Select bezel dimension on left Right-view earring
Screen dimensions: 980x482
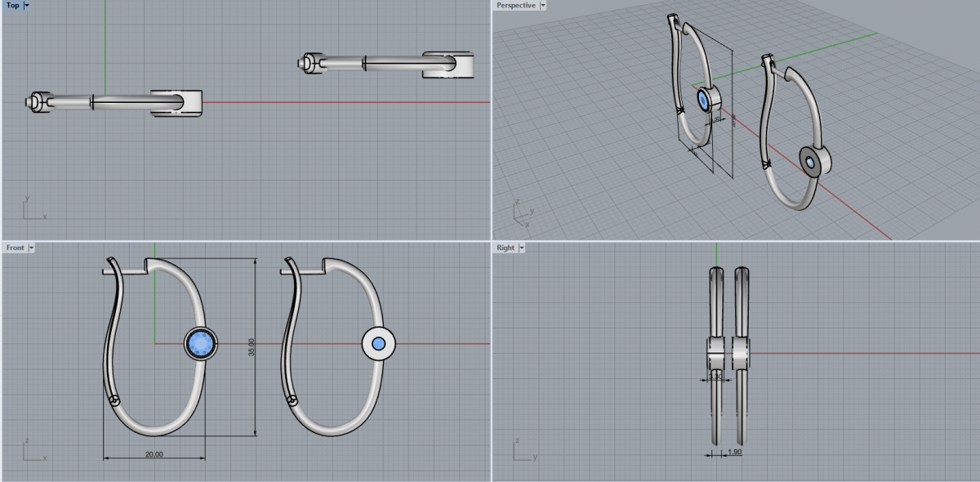(715, 378)
